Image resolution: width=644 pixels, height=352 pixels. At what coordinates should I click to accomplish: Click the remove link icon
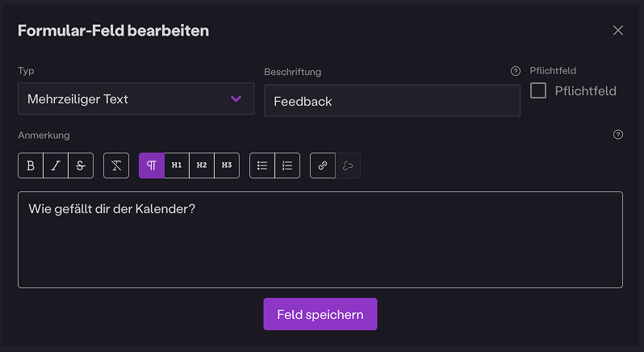coord(348,166)
